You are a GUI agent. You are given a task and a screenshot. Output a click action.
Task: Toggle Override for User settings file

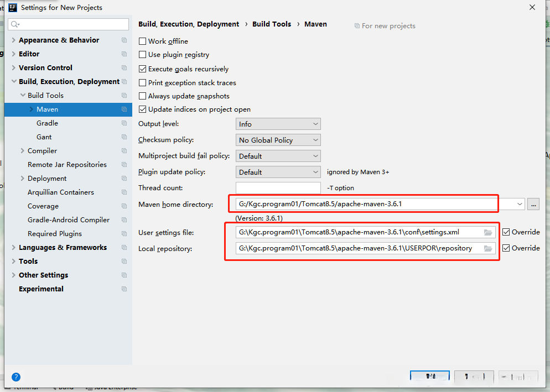506,232
